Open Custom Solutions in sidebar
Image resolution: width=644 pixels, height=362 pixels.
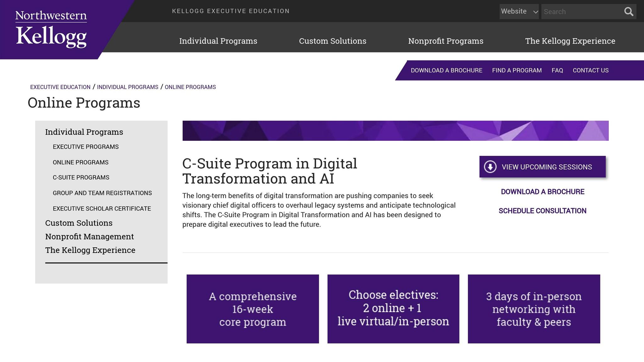click(79, 223)
